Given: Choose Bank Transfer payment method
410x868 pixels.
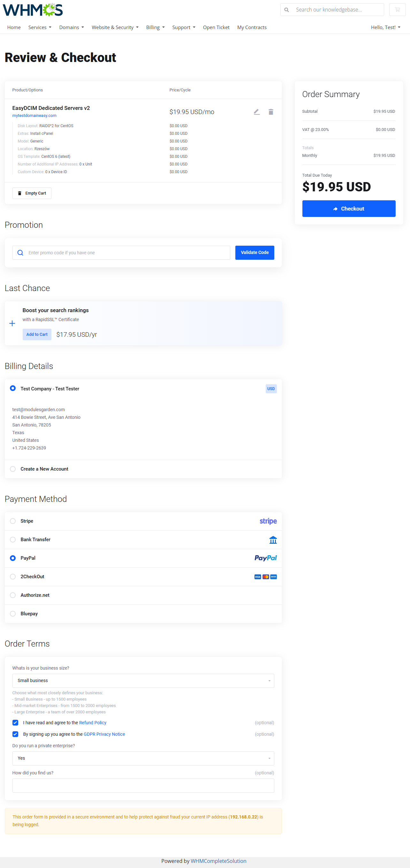Looking at the screenshot, I should tap(13, 540).
